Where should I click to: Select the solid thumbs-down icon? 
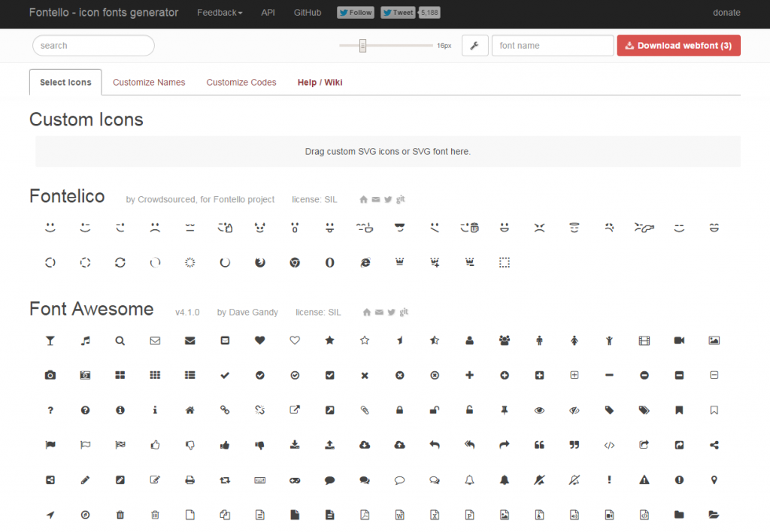[259, 445]
